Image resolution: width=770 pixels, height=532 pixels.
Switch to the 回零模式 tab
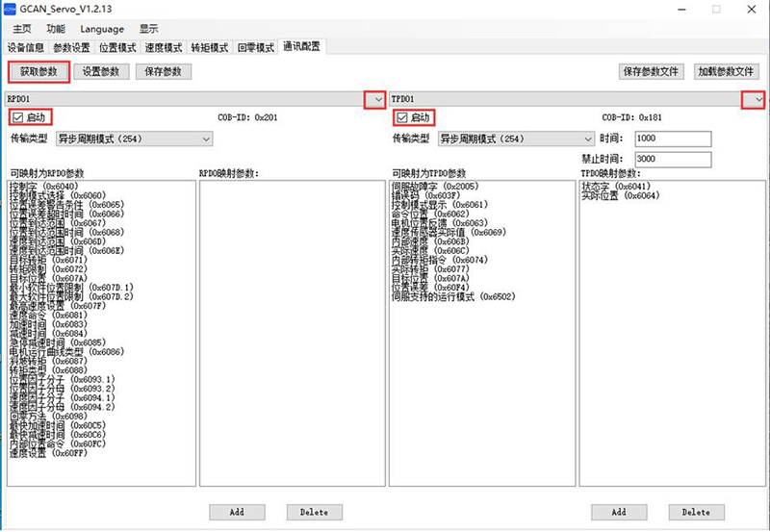tap(256, 47)
